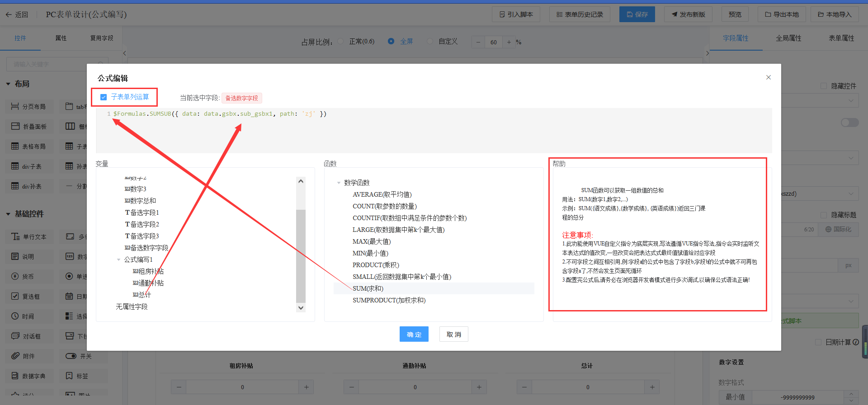This screenshot has height=405, width=868.
Task: Select SUMPRODUCT(加权求和) function
Action: (x=389, y=300)
